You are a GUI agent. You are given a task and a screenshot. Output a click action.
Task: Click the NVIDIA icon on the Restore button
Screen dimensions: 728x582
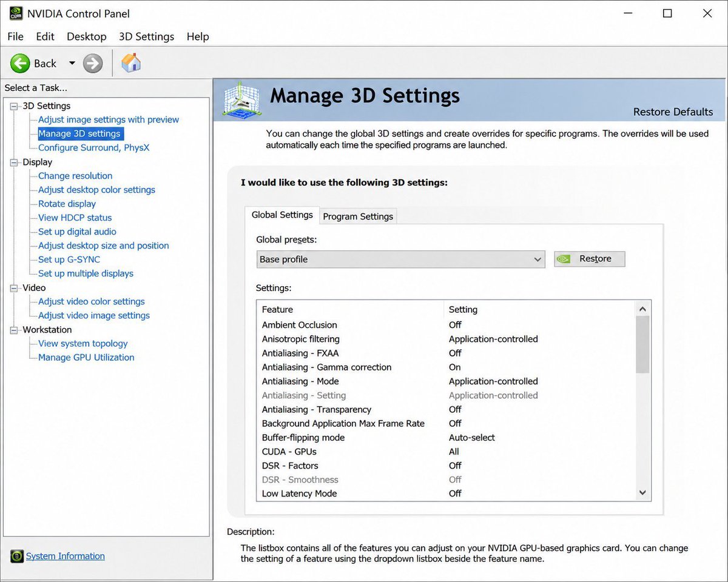click(564, 259)
